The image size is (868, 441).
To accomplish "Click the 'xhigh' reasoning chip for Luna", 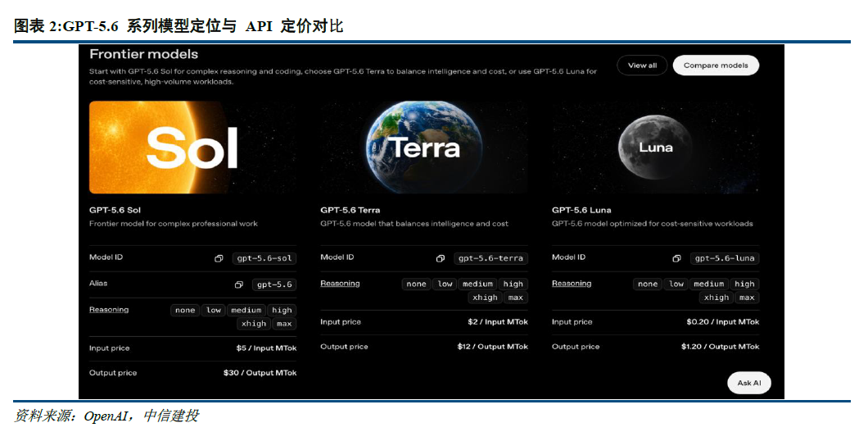I will (x=717, y=298).
